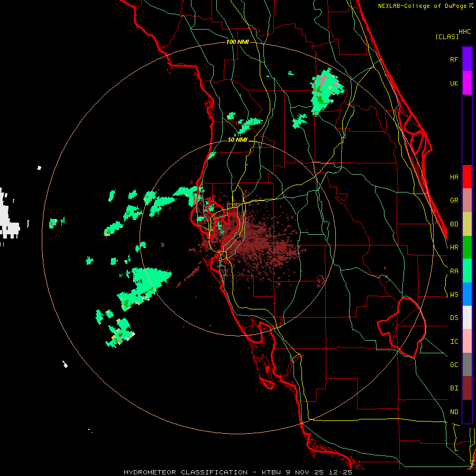
Task: Click the brown BI legend swatch
Action: 467,388
